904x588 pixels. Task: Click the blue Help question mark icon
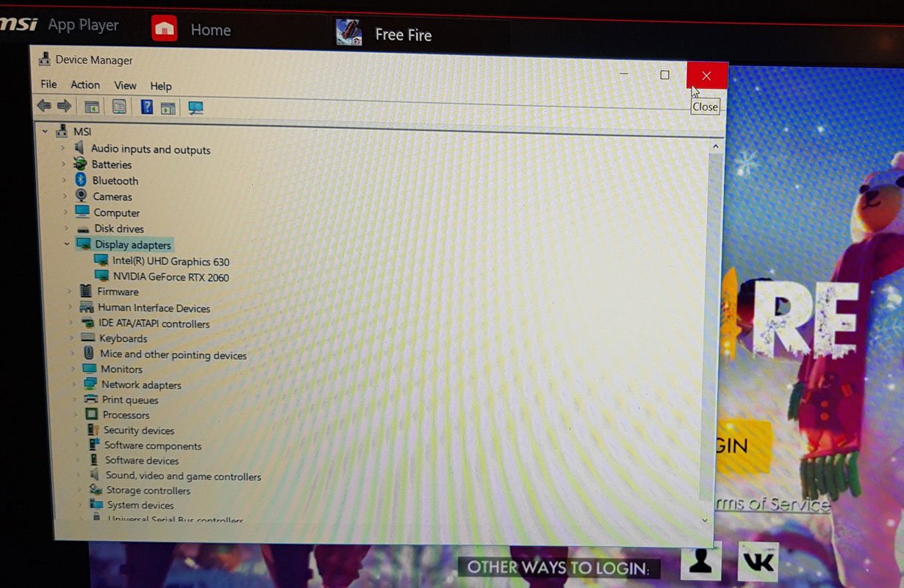click(x=146, y=107)
